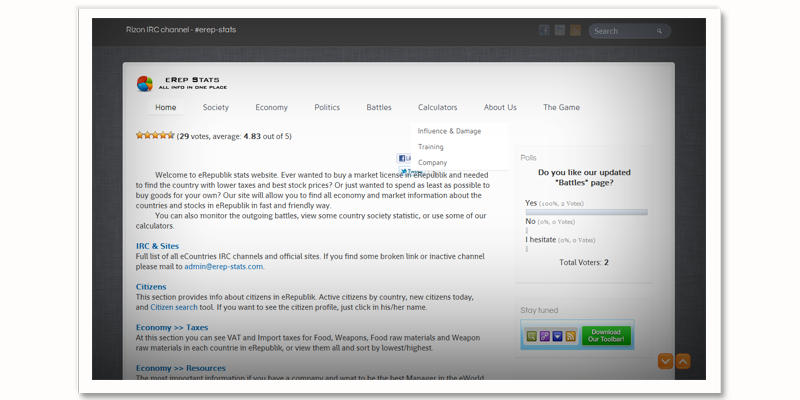Open the Economy >> Resources heading link
Viewport: 800px width, 400px height.
click(x=181, y=368)
